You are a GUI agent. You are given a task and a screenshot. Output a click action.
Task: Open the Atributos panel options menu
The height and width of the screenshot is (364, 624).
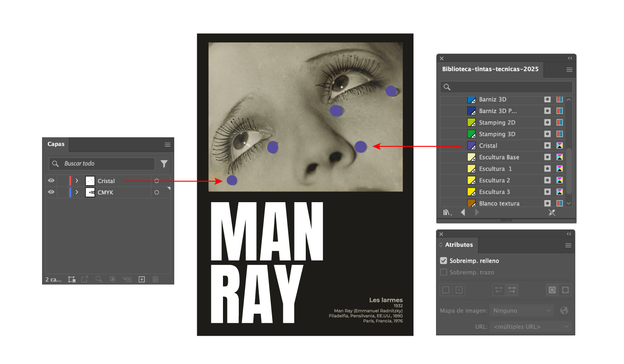[x=568, y=245]
